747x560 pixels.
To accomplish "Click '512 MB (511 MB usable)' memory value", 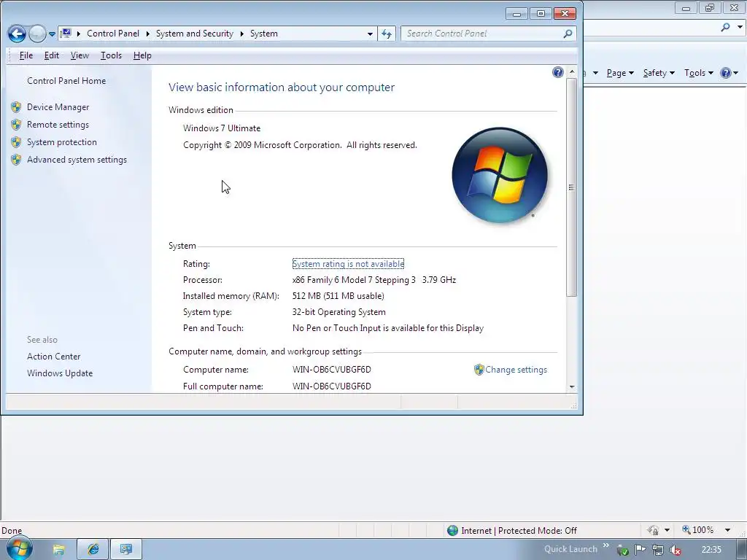I will pos(338,296).
